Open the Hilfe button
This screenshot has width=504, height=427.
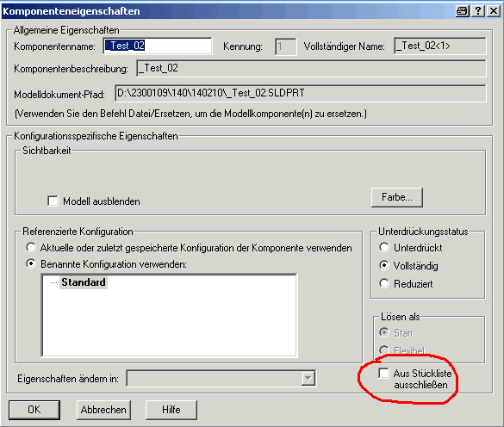(x=171, y=410)
